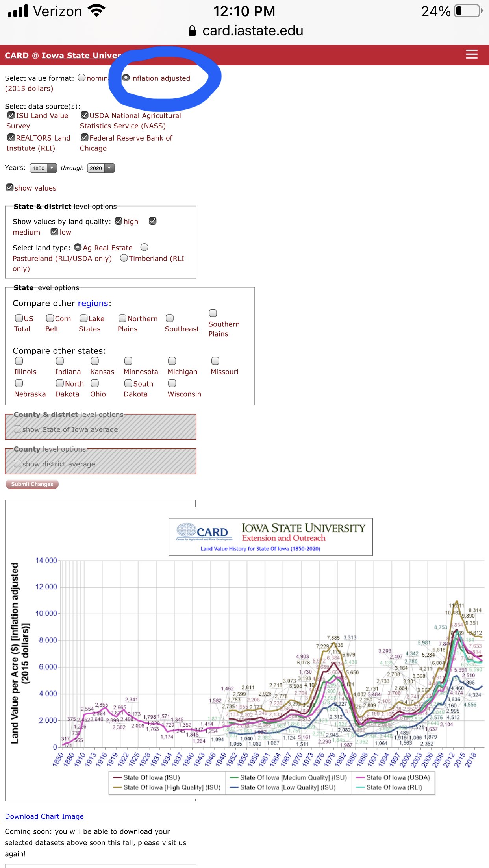489x868 pixels.
Task: Check the Ohio state box
Action: 95,383
